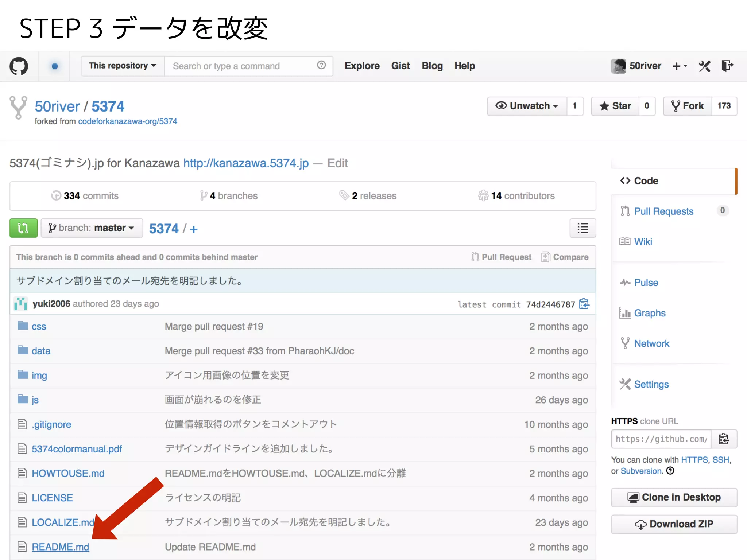This screenshot has width=747, height=560.
Task: Open the img folder
Action: pyautogui.click(x=39, y=376)
